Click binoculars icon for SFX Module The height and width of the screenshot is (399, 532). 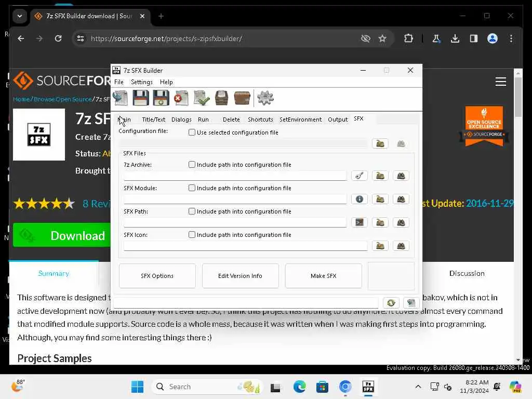401,199
